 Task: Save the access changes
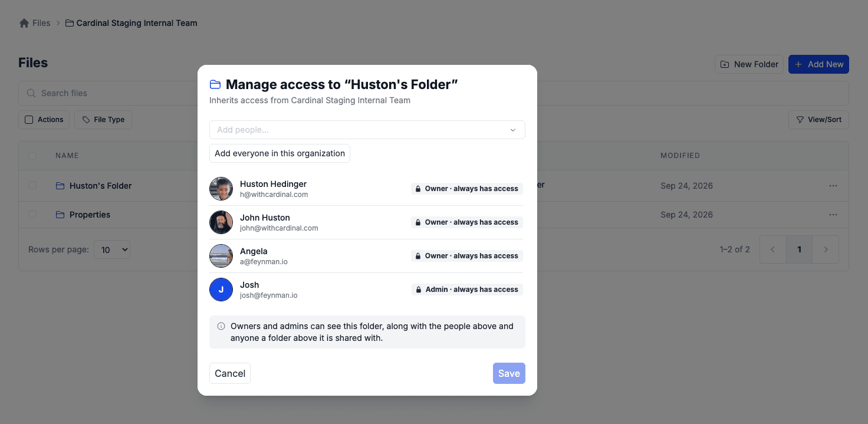(x=509, y=373)
